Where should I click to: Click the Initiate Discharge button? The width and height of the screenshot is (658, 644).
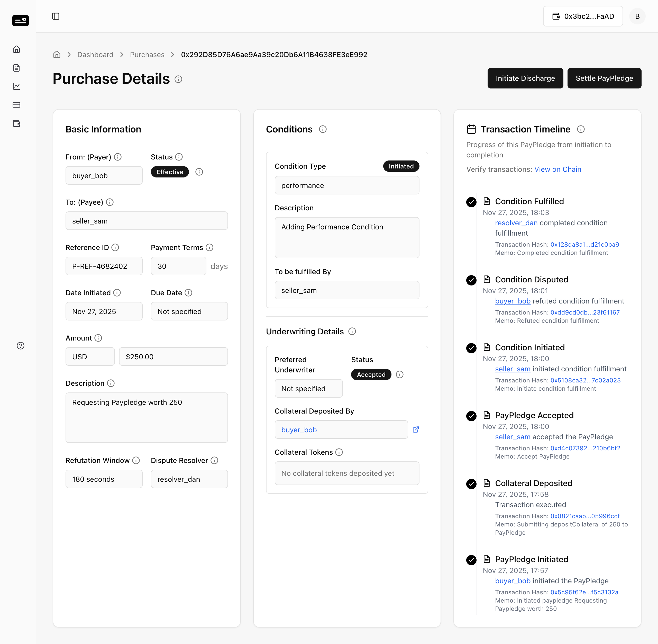pyautogui.click(x=525, y=78)
